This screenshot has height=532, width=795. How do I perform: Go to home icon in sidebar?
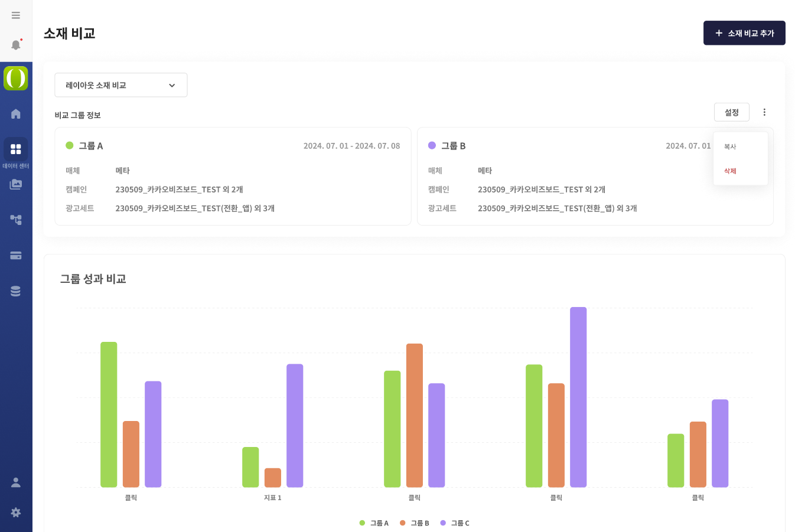pos(16,114)
